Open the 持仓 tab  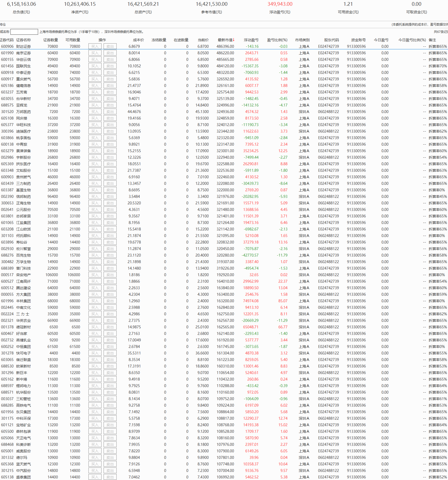[3, 25]
